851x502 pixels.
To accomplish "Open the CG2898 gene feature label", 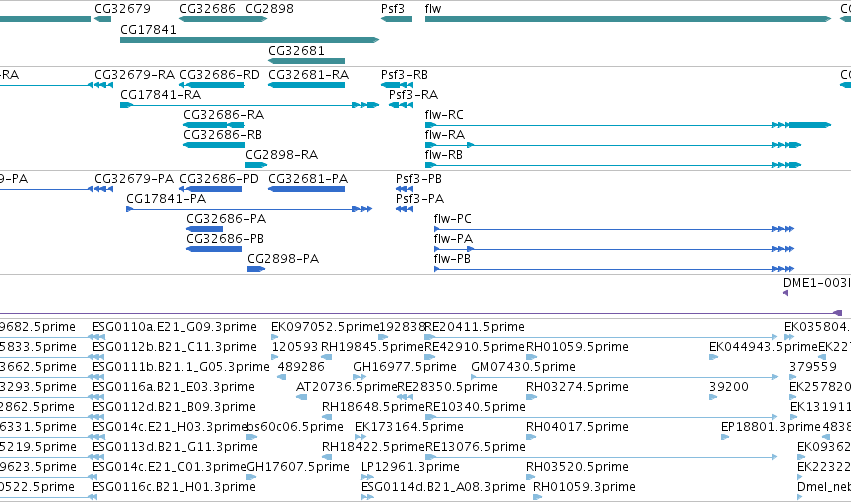I will (x=269, y=9).
